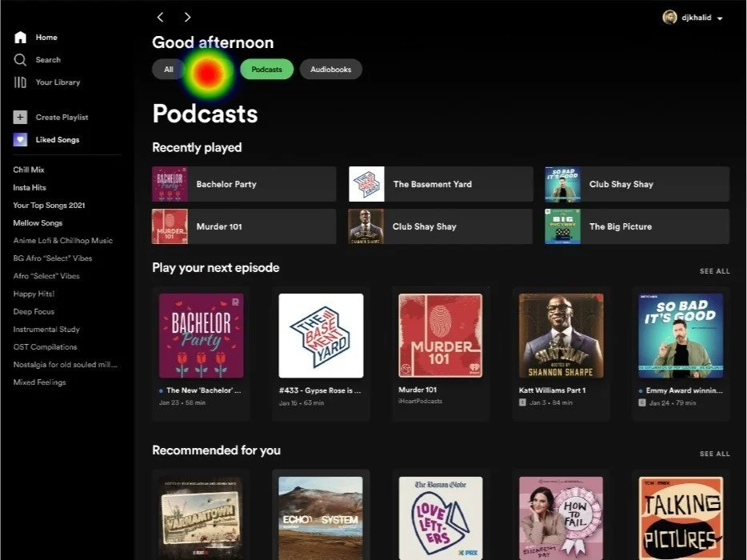Open Nostalgia for old souled mill... playlist

65,365
